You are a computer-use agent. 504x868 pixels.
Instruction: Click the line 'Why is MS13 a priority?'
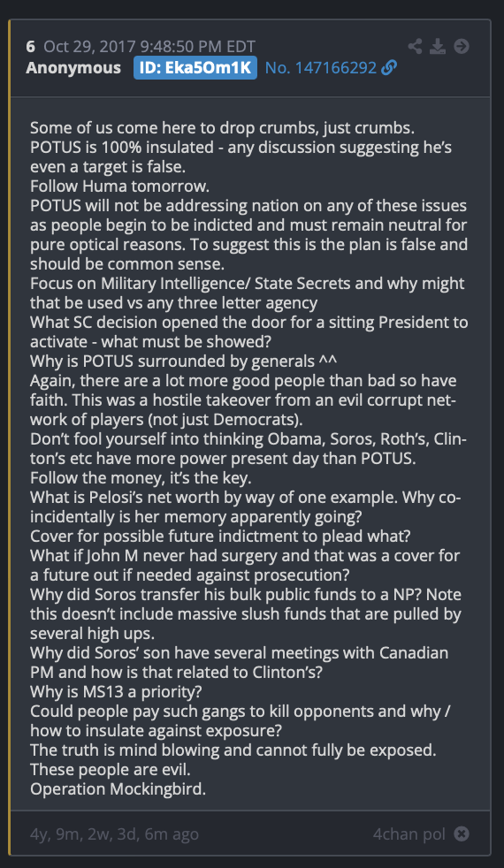(116, 691)
